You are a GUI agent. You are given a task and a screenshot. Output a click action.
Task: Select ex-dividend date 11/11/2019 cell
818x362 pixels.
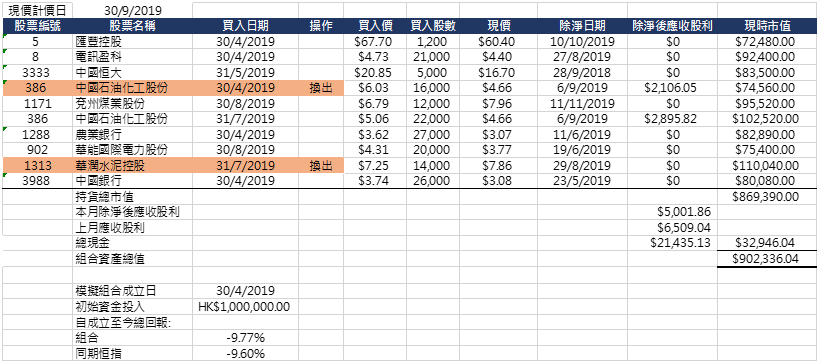click(x=582, y=103)
